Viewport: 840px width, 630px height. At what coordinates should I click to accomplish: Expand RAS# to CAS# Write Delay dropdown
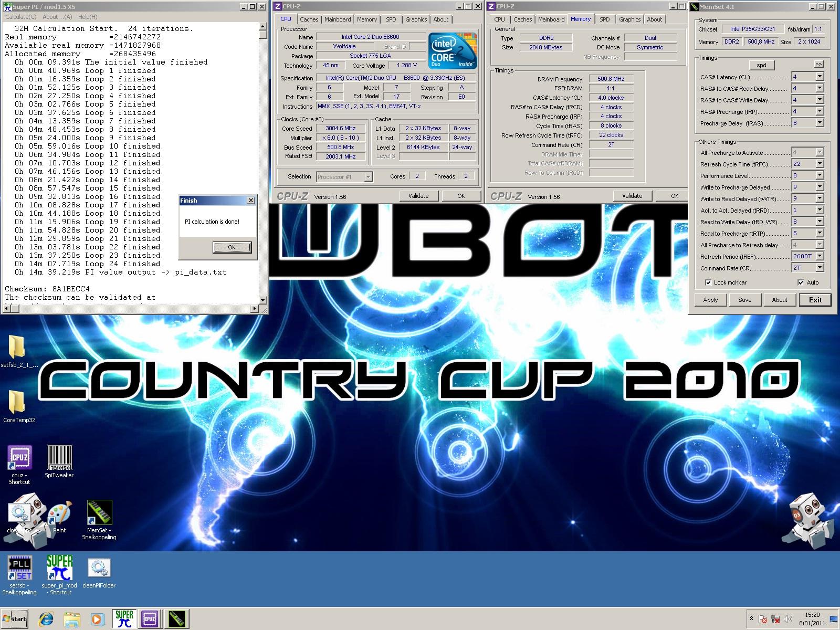tap(820, 100)
